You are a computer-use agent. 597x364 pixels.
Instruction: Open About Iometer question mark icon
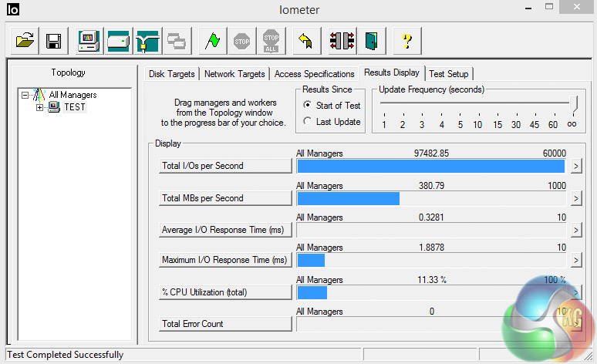[406, 40]
